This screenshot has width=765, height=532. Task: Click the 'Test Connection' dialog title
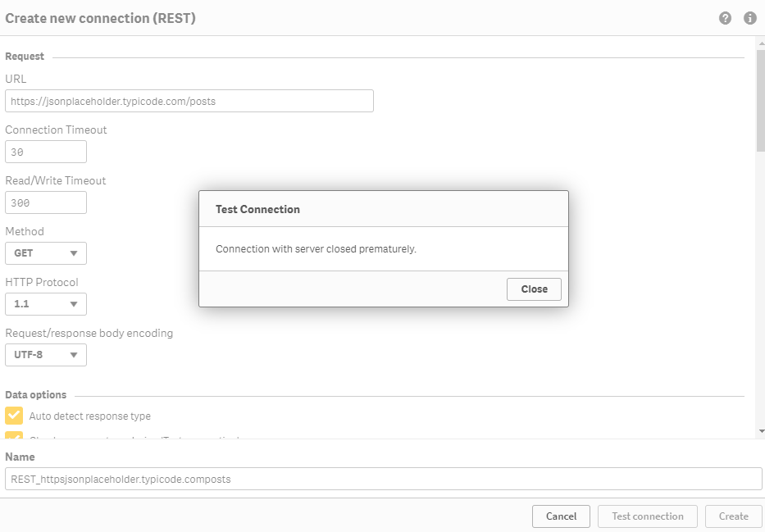pyautogui.click(x=257, y=209)
